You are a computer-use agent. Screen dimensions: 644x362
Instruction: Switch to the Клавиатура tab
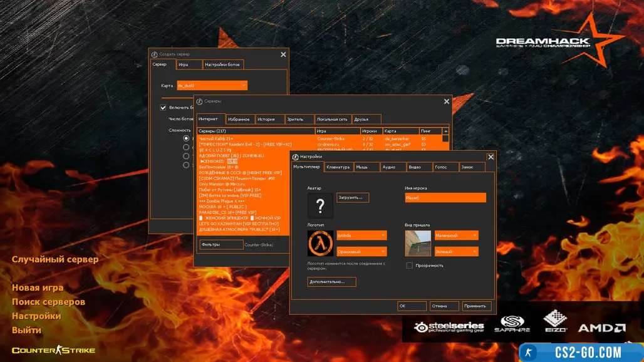pyautogui.click(x=338, y=167)
